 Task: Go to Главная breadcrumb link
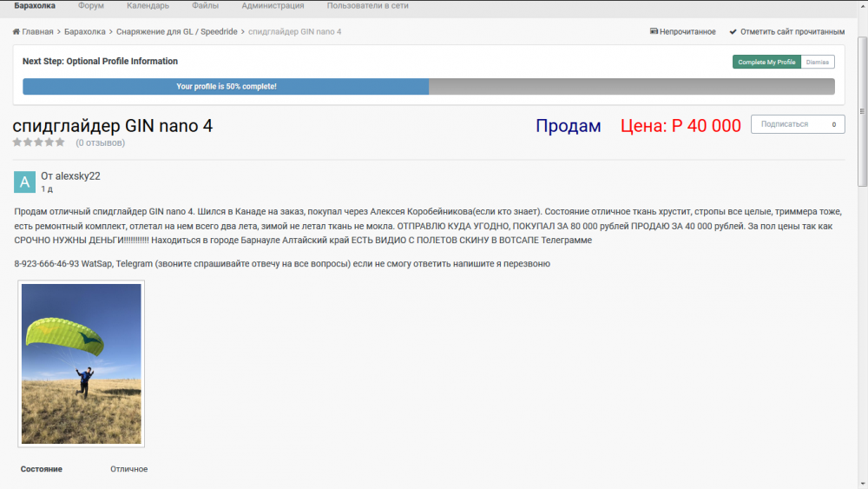pos(37,31)
